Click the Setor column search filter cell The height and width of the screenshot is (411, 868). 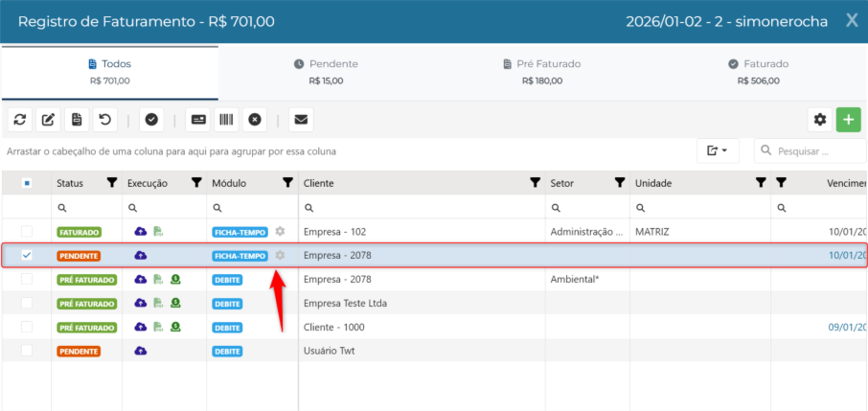[x=587, y=208]
